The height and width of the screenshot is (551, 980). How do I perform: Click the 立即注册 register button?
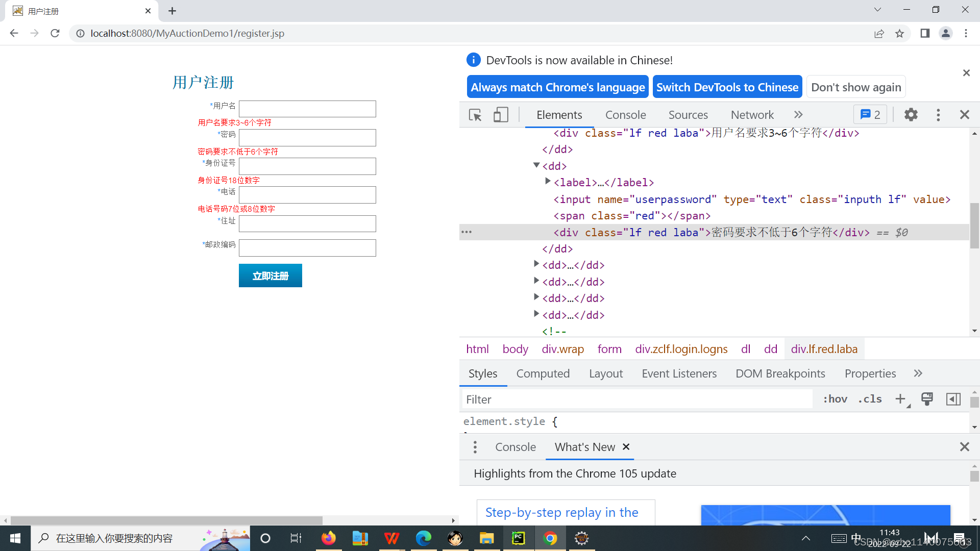[x=269, y=275]
